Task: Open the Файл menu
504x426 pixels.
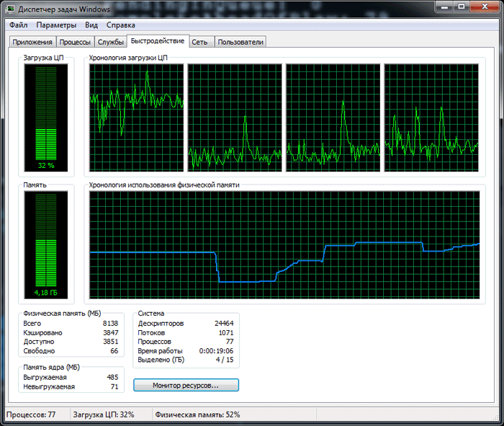Action: coord(18,25)
